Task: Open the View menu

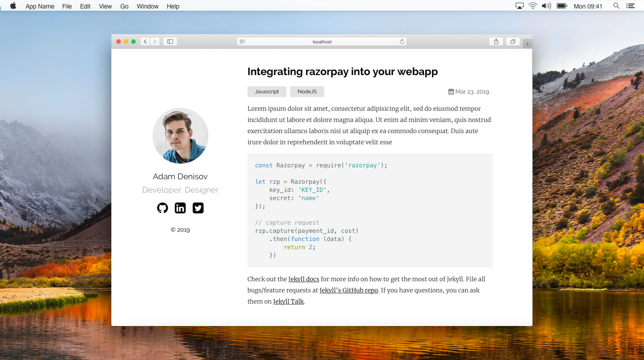Action: pyautogui.click(x=106, y=6)
